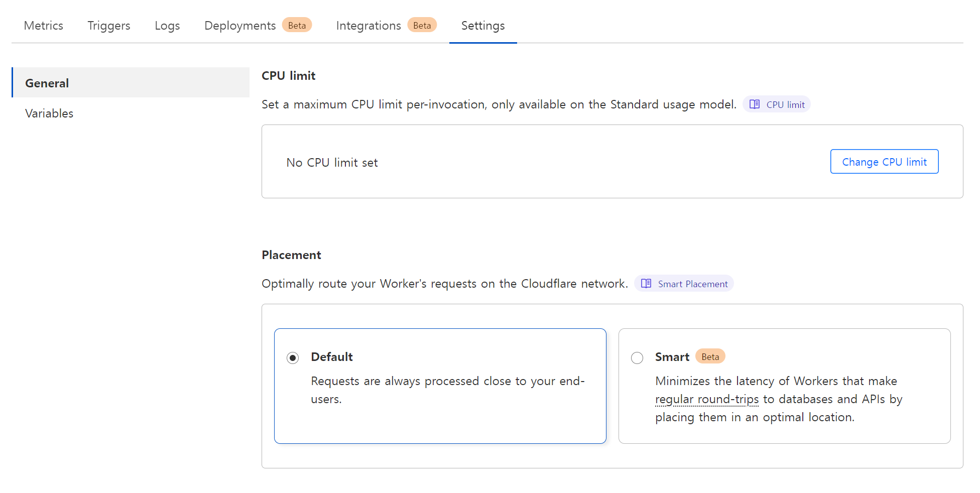This screenshot has height=493, width=980.
Task: Open the General settings section
Action: [x=47, y=82]
